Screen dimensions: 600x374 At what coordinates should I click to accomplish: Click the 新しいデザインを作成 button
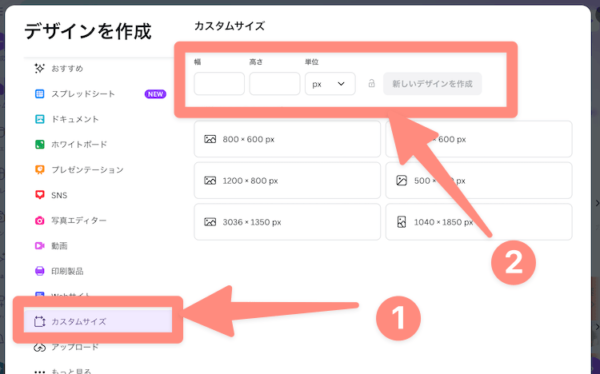[432, 84]
